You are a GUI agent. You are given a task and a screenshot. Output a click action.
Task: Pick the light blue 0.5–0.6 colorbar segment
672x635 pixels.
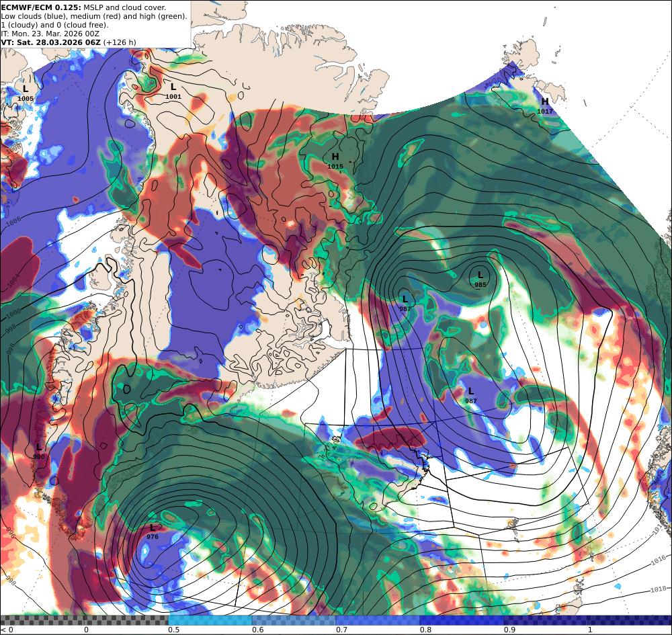click(210, 620)
